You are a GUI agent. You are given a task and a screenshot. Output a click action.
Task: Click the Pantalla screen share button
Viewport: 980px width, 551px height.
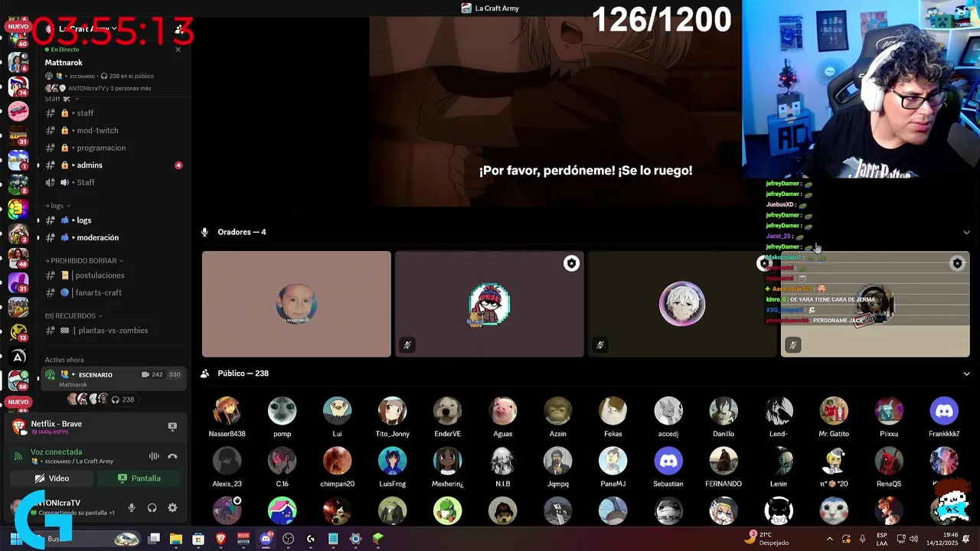pos(139,478)
